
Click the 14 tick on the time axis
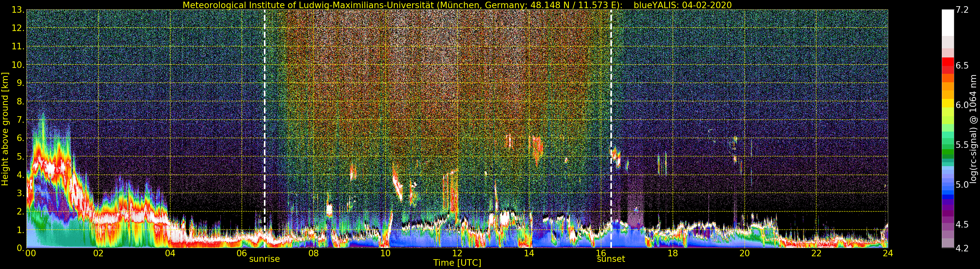[529, 253]
